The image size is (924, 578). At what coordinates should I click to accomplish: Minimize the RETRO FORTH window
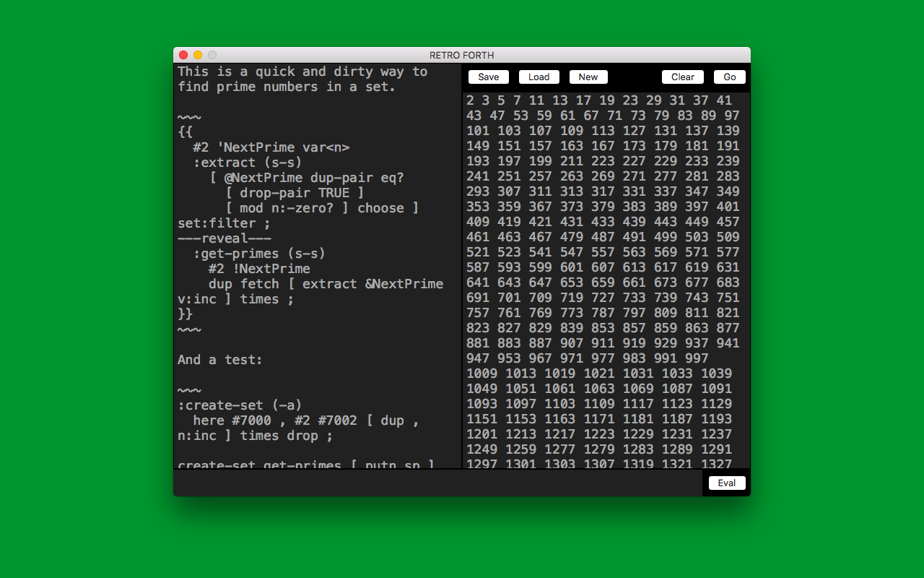(198, 55)
